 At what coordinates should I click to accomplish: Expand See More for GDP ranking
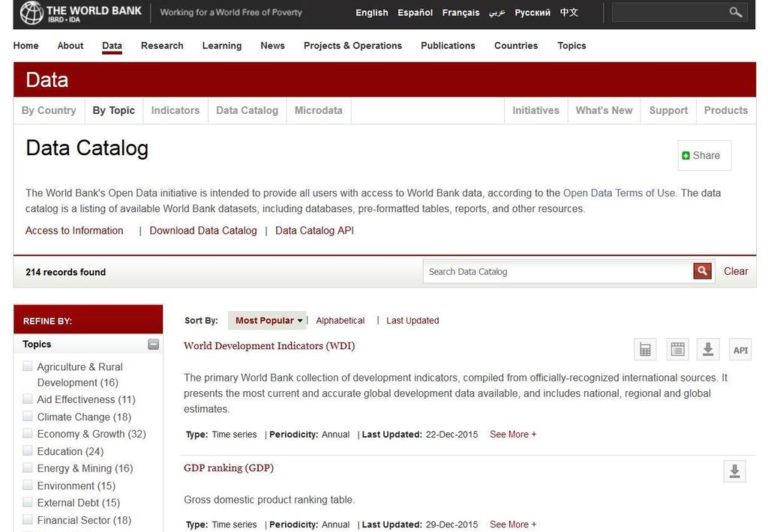point(513,525)
